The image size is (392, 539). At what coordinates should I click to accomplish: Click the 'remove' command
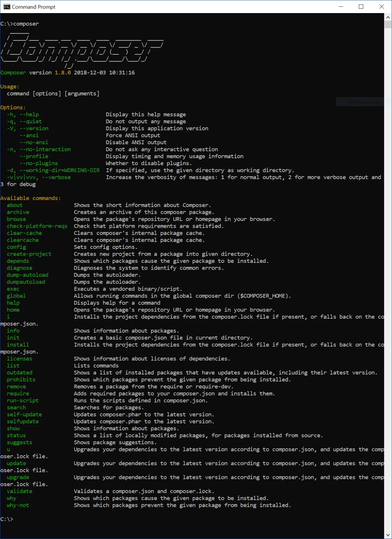16,387
